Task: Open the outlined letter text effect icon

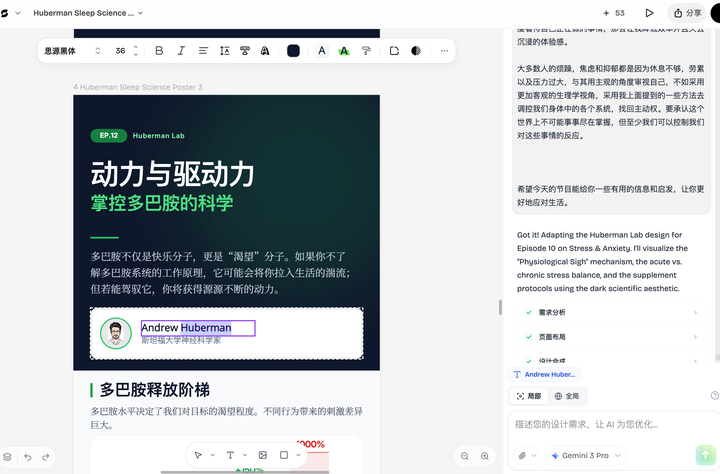Action: tap(265, 51)
